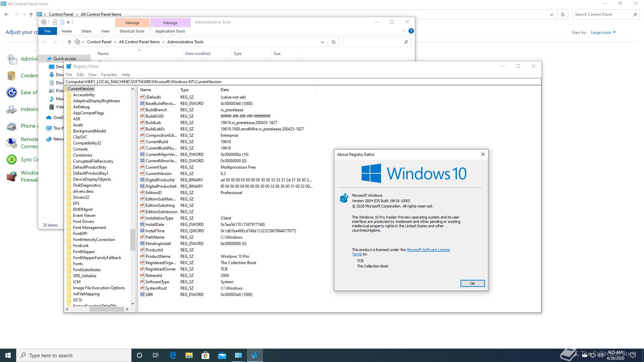Click registry tree vertical scrollbar thumb
Viewport: 644px width, 362px height.
[132, 240]
